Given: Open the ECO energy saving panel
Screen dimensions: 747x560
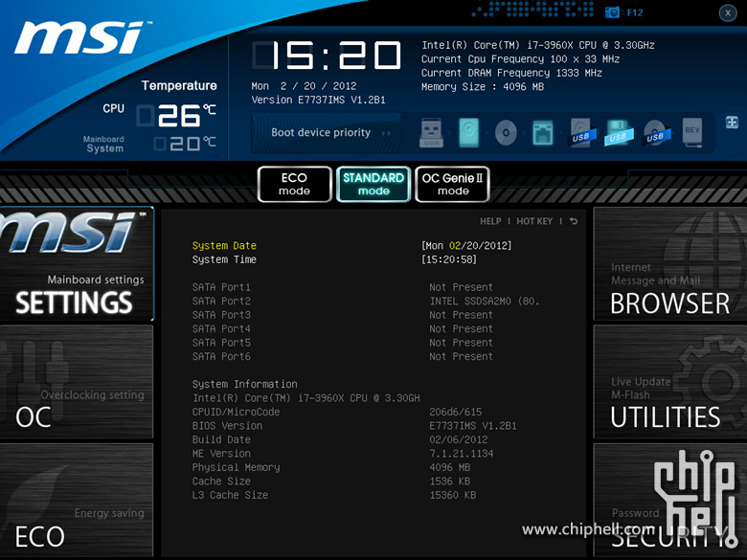Looking at the screenshot, I should coord(77,500).
